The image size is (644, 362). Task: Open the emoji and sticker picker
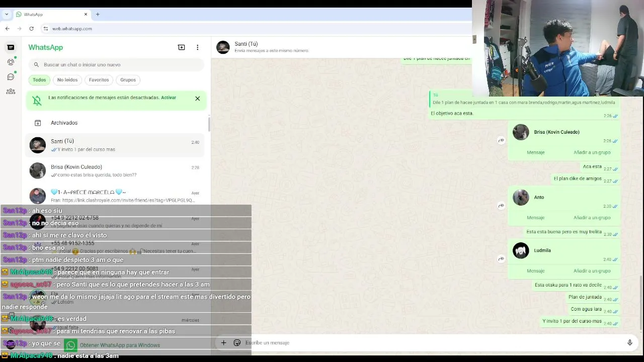click(237, 343)
